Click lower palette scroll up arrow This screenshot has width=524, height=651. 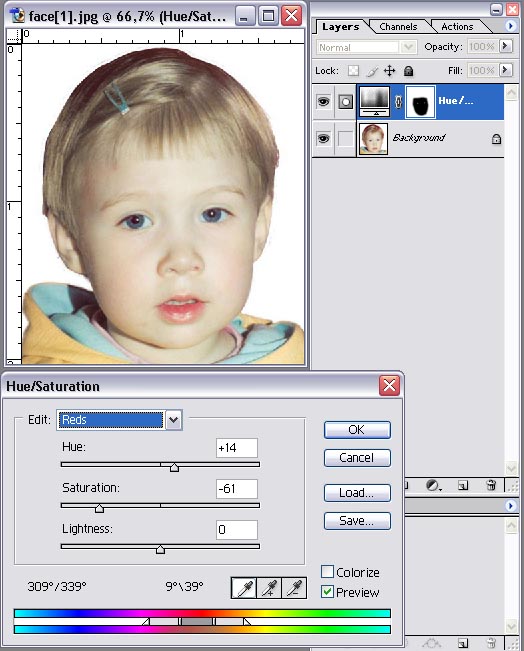click(511, 526)
